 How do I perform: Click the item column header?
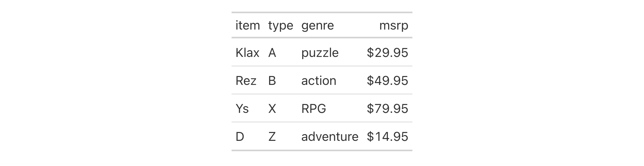248,25
